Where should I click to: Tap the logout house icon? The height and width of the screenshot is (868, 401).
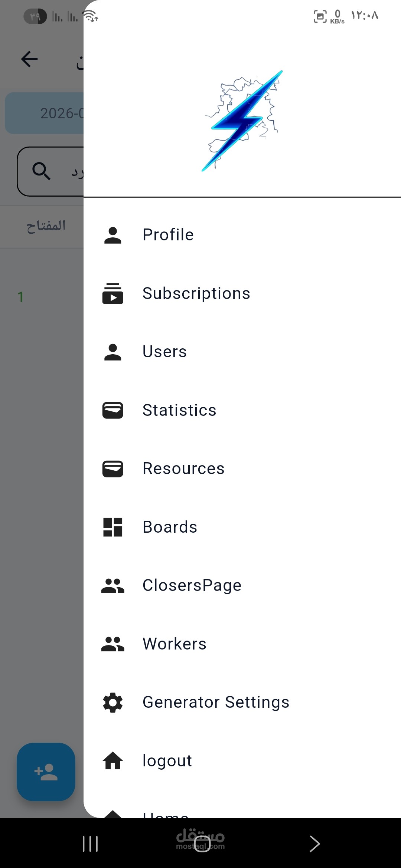click(x=113, y=761)
